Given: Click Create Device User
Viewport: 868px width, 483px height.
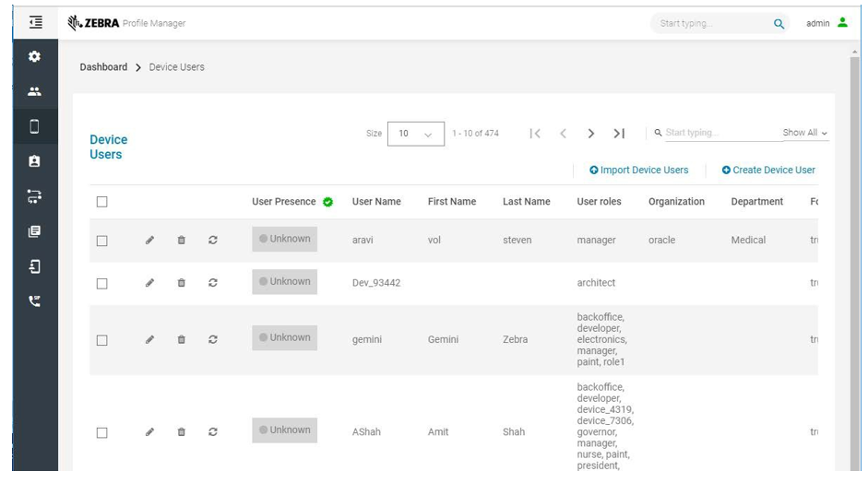Looking at the screenshot, I should [768, 171].
